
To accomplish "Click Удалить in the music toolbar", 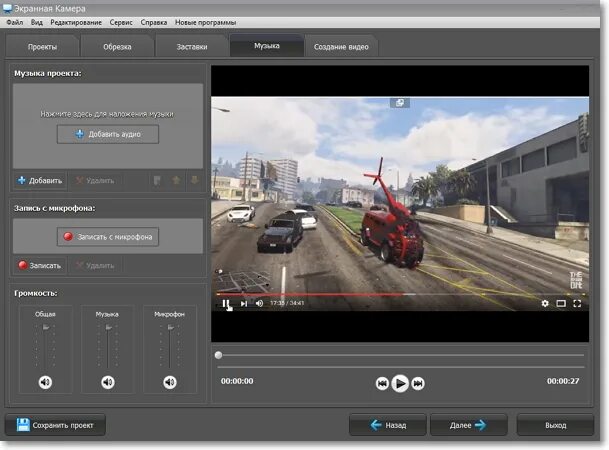I will click(95, 181).
